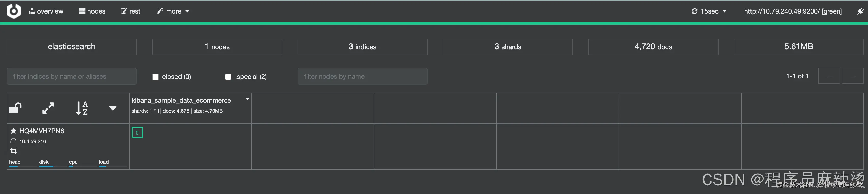Click the Cerebro logo icon
Image resolution: width=868 pixels, height=194 pixels.
pyautogui.click(x=14, y=11)
